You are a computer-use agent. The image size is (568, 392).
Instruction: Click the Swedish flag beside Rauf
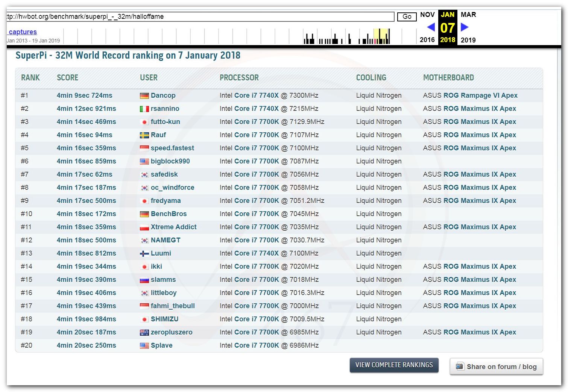pos(144,135)
